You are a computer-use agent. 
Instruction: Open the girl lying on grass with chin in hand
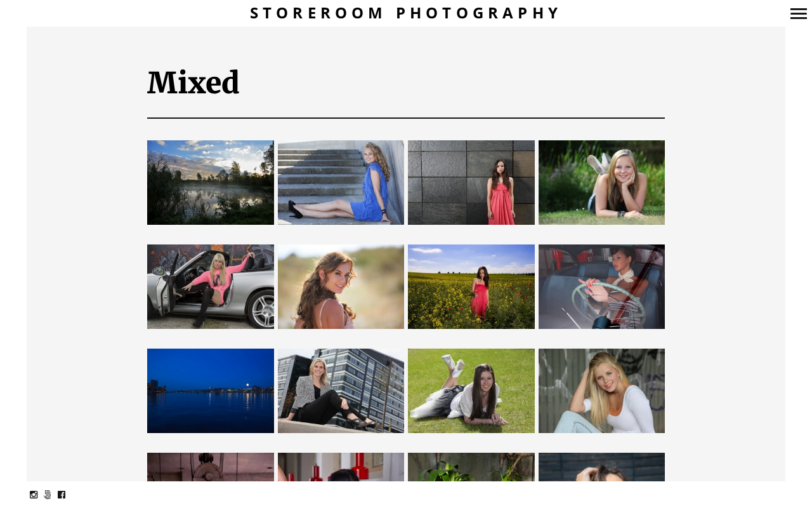(x=601, y=182)
